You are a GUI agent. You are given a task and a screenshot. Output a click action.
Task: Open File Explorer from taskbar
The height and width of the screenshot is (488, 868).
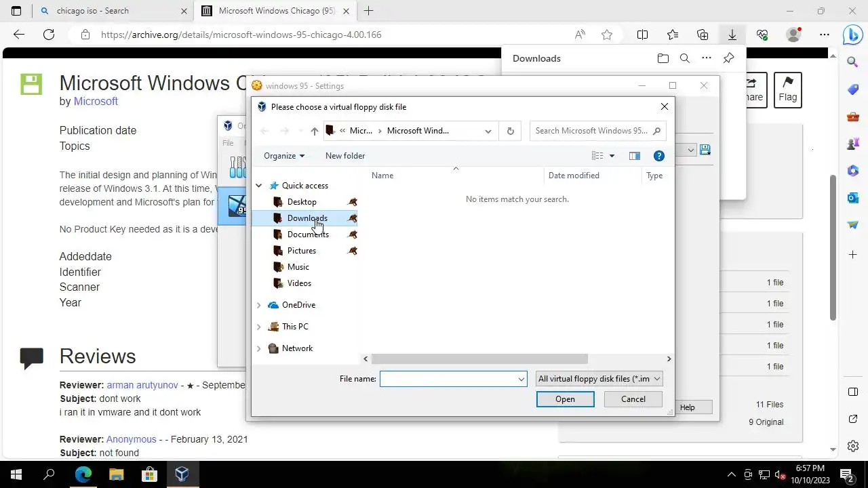[x=116, y=474]
